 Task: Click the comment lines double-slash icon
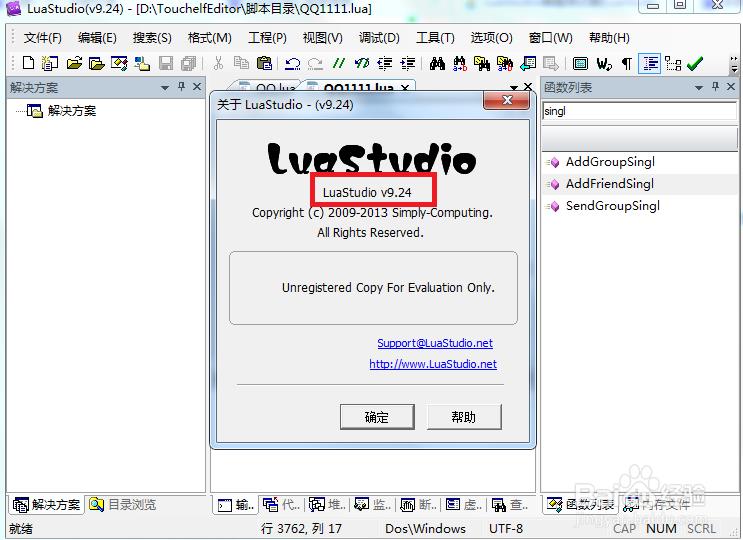click(x=340, y=63)
